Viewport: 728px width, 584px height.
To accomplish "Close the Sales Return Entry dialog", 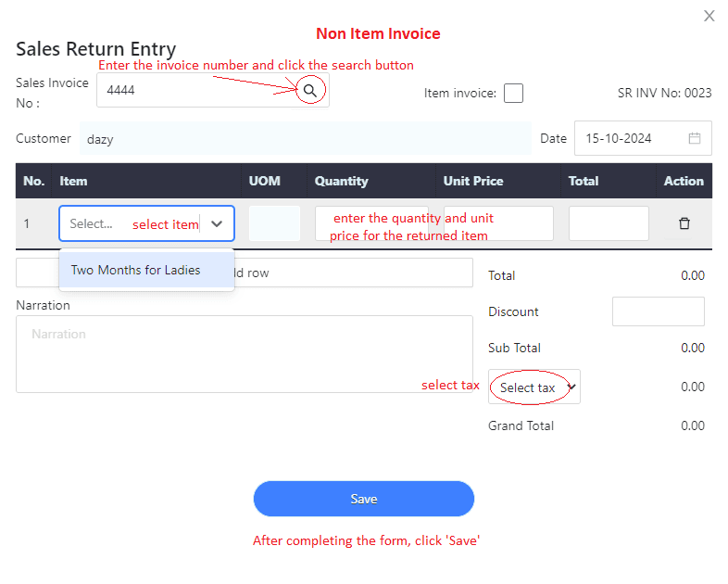I will (x=709, y=16).
